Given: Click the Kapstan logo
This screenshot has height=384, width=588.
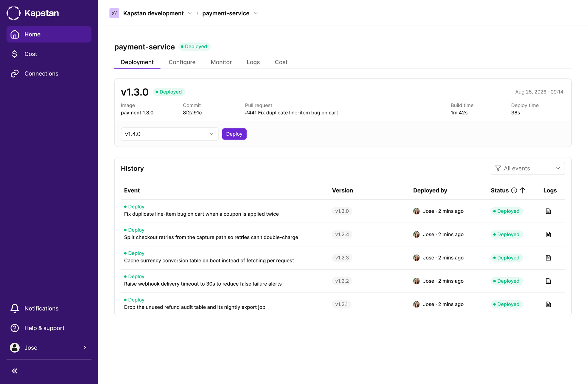Looking at the screenshot, I should click(33, 13).
